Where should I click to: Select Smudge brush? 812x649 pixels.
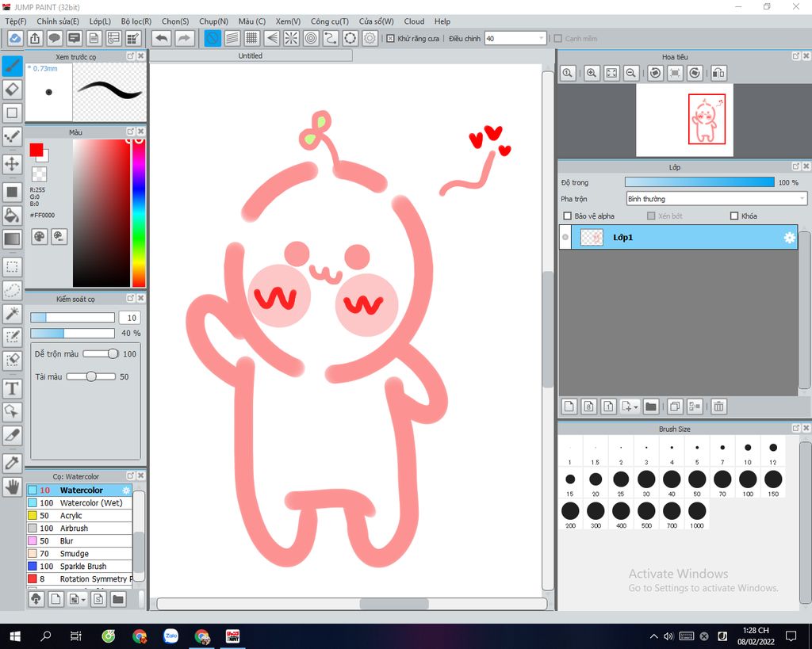pos(80,553)
